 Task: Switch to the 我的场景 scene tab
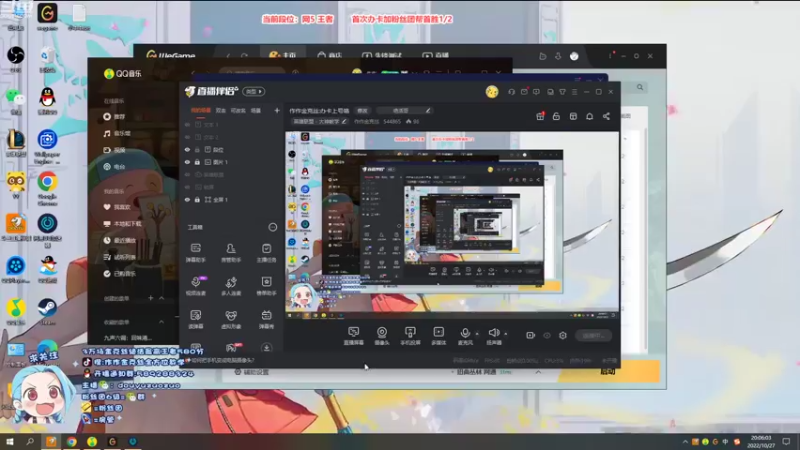201,110
